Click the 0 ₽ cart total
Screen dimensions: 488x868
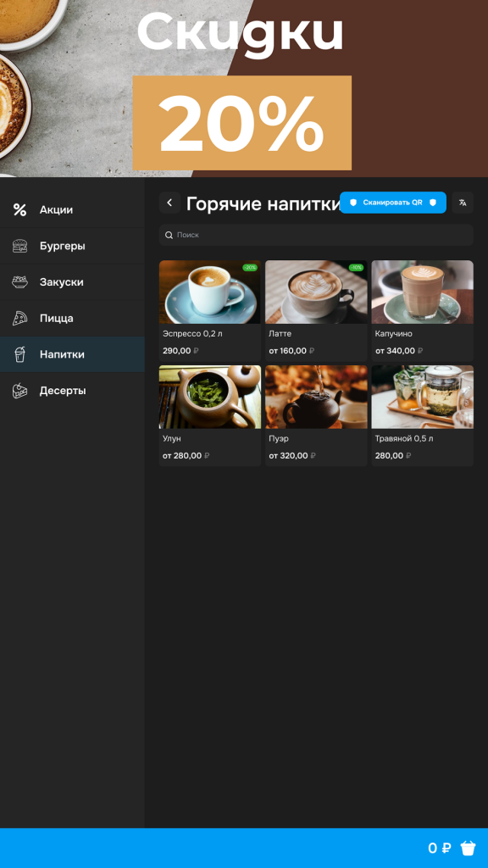tap(440, 848)
